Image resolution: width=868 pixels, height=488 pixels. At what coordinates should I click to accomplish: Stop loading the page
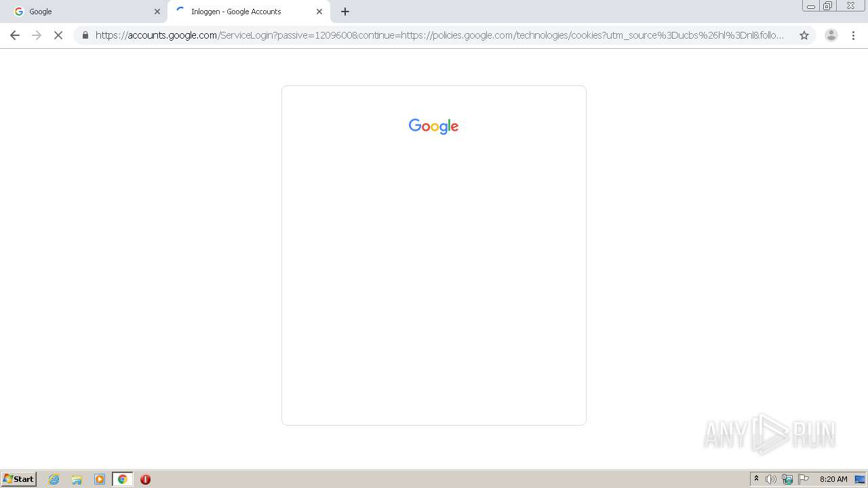tap(58, 35)
